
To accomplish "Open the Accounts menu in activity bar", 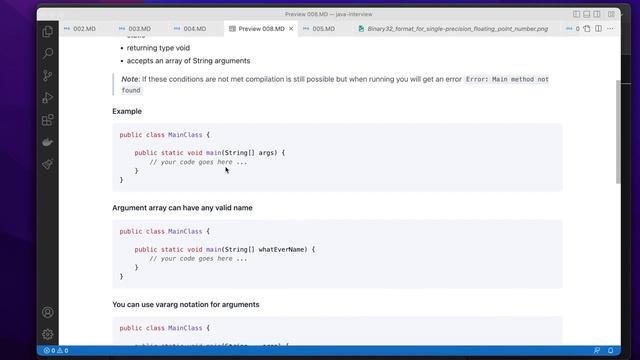I will click(48, 312).
